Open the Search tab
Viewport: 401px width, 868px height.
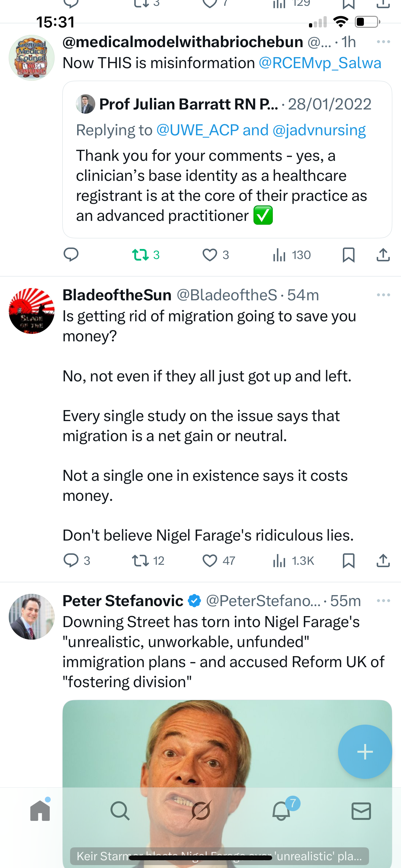(x=120, y=811)
